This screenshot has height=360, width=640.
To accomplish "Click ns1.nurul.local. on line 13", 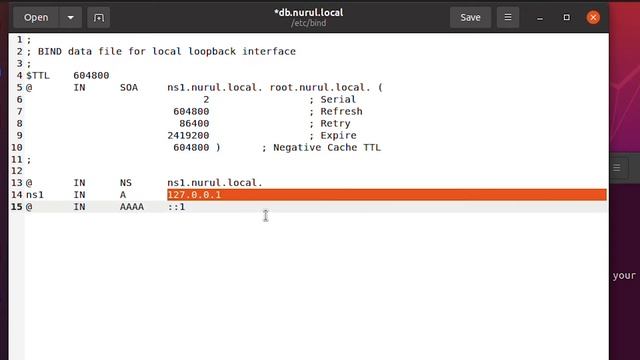I will (x=215, y=183).
